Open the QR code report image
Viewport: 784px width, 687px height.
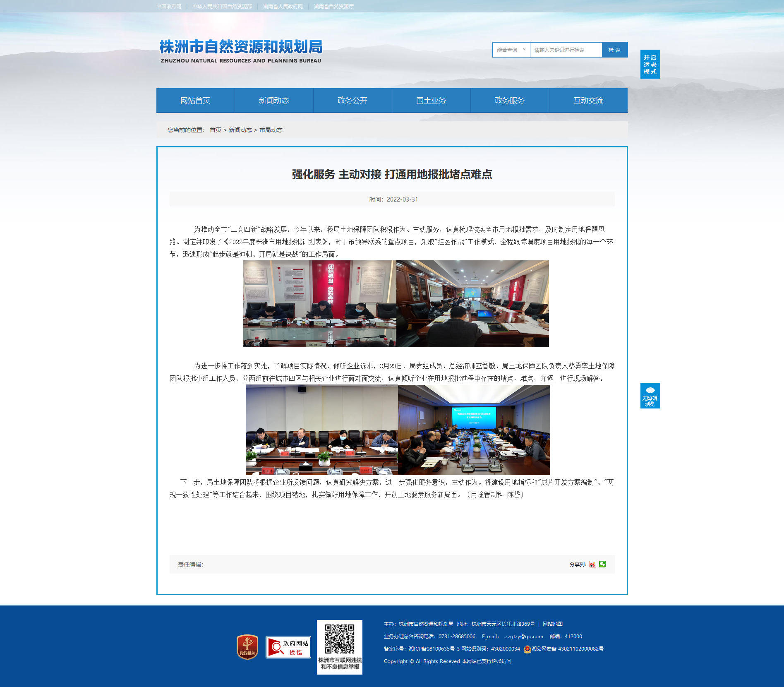340,647
